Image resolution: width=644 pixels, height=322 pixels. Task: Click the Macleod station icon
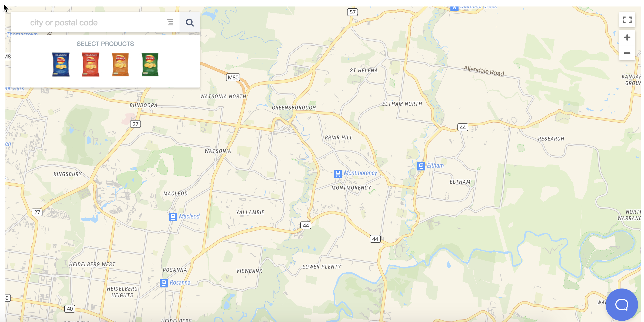[x=173, y=217]
